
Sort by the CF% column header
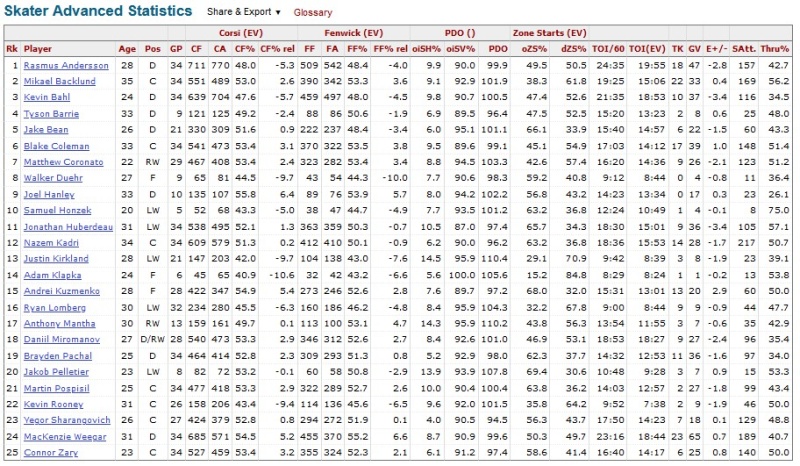(245, 49)
